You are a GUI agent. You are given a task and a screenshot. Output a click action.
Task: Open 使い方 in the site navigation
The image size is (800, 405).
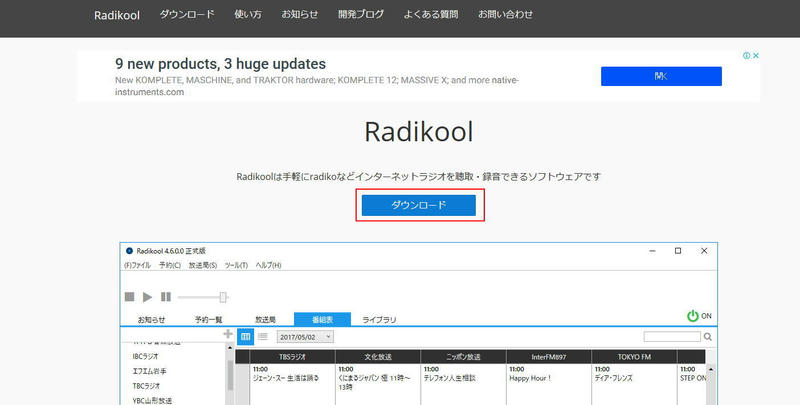click(x=247, y=14)
